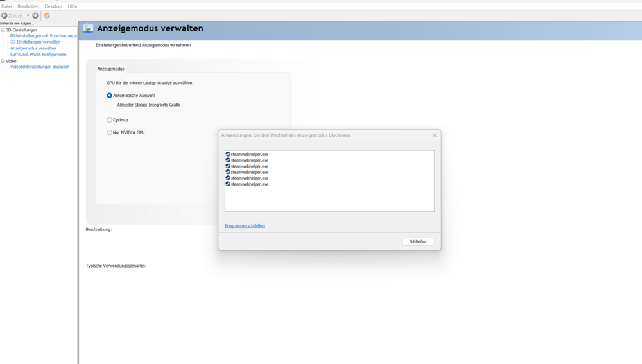642x364 pixels.
Task: Open the home icon in toolbar
Action: point(47,15)
